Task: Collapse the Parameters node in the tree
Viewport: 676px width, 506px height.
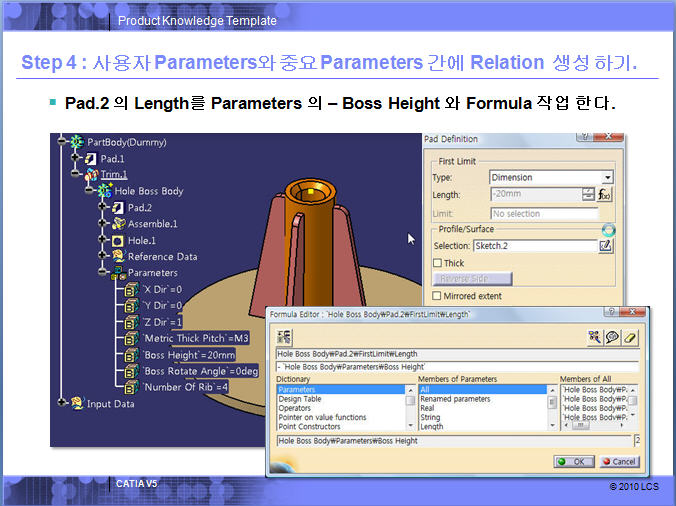Action: (x=101, y=272)
